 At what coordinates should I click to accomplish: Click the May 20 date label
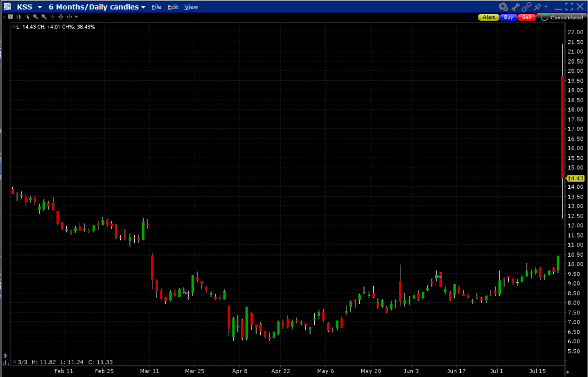coord(370,371)
